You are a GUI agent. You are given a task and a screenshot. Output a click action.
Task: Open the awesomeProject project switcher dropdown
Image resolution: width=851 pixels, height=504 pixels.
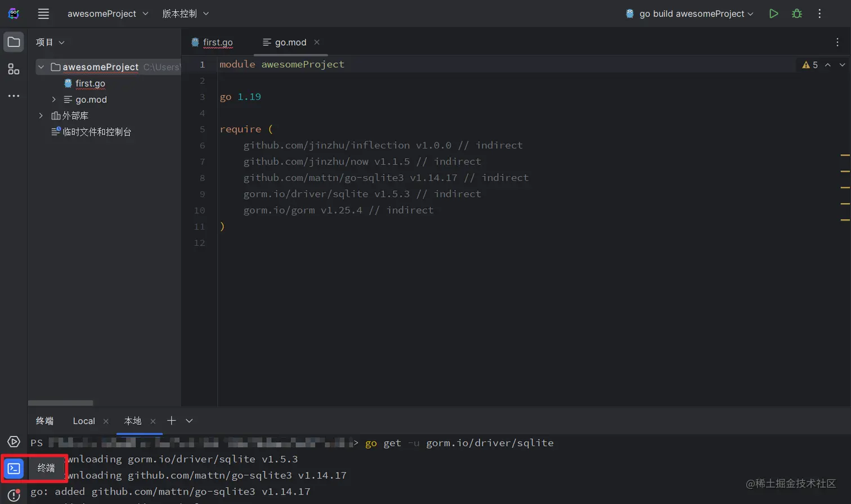(108, 13)
